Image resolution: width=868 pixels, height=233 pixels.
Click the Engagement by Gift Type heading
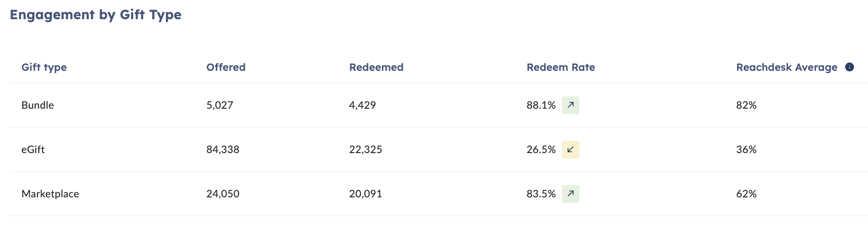click(96, 15)
